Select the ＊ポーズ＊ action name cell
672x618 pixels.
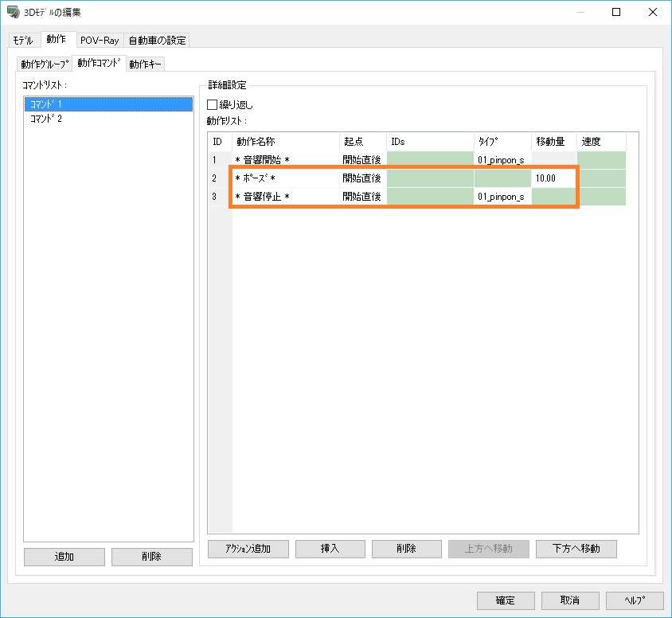[286, 178]
